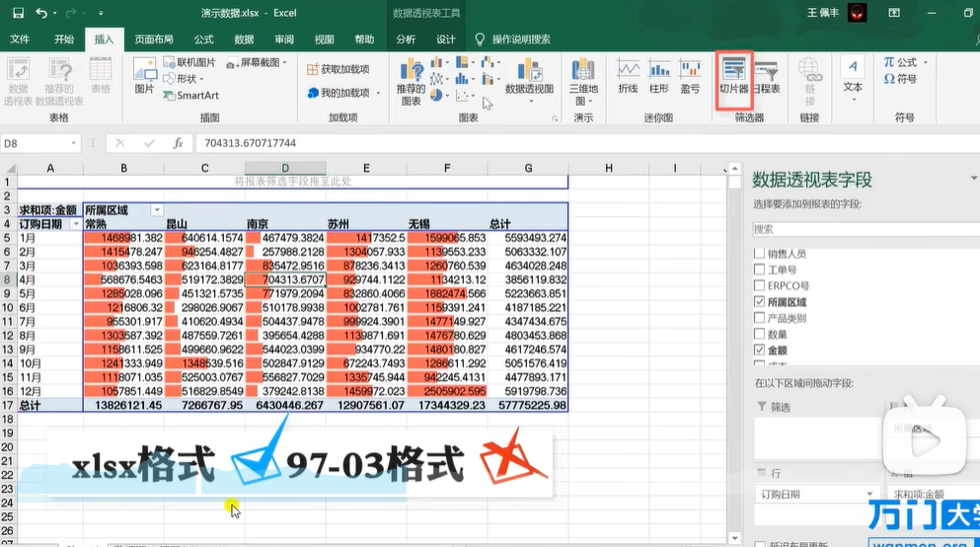
Task: Click the vertical scrollbar down arrow
Action: [x=735, y=538]
